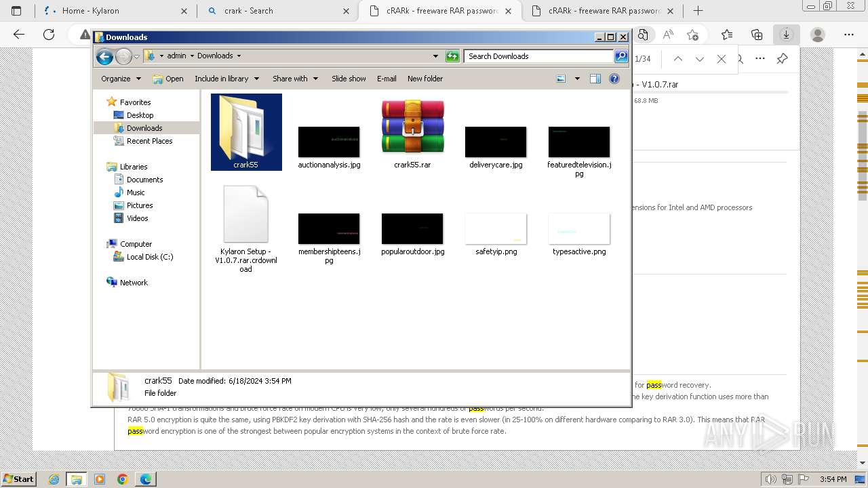Screen dimensions: 868x488
Task: Reload the Edge page
Action: click(49, 35)
